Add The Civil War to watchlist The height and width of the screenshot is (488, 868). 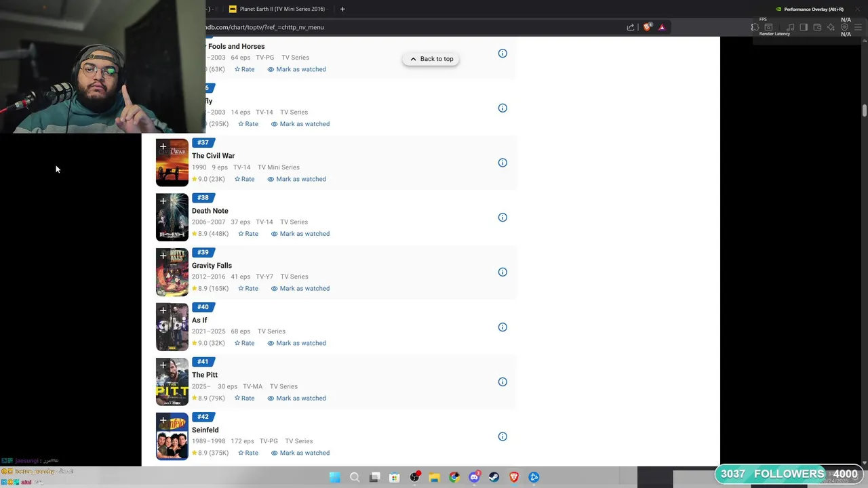pyautogui.click(x=163, y=146)
